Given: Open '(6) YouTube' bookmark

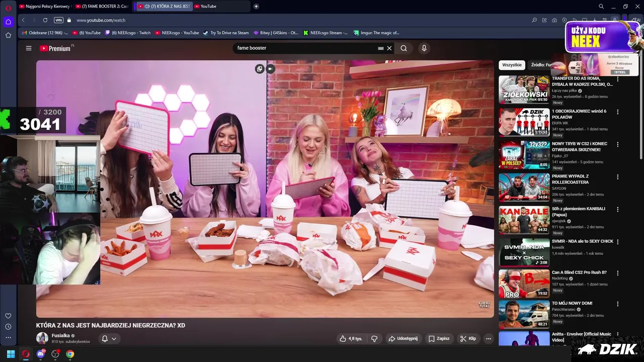Looking at the screenshot, I should point(87,33).
